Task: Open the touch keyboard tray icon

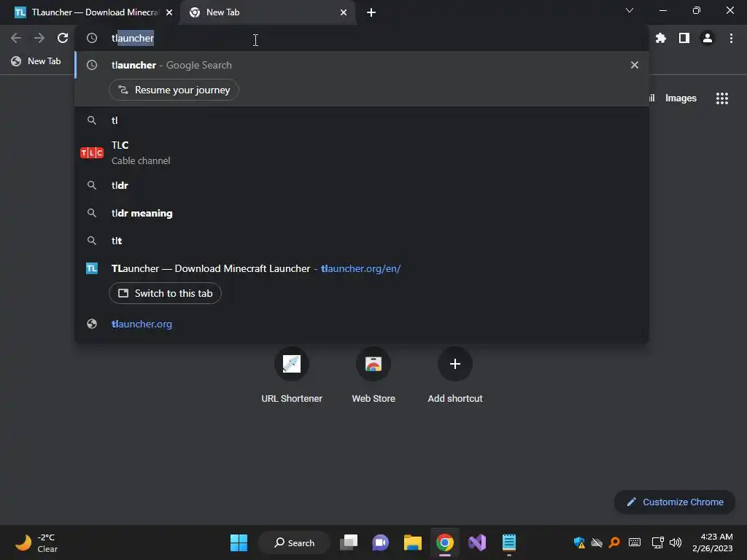Action: 635,542
